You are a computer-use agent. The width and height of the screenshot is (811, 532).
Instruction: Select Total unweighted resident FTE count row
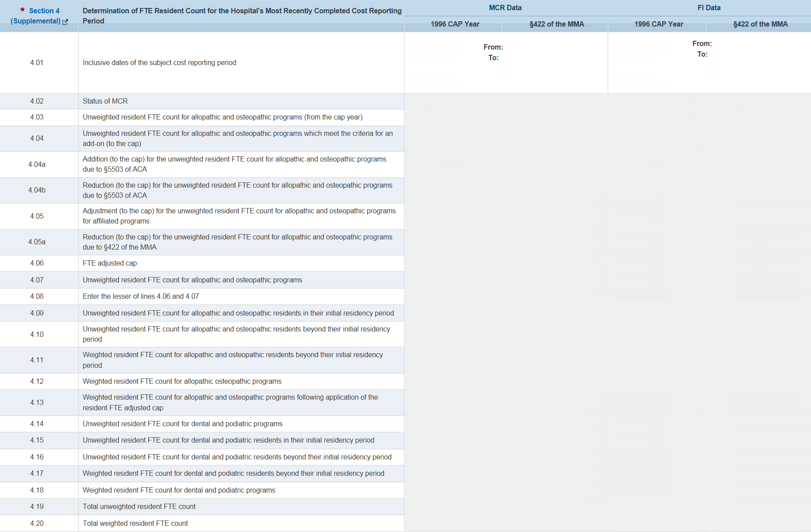click(139, 506)
